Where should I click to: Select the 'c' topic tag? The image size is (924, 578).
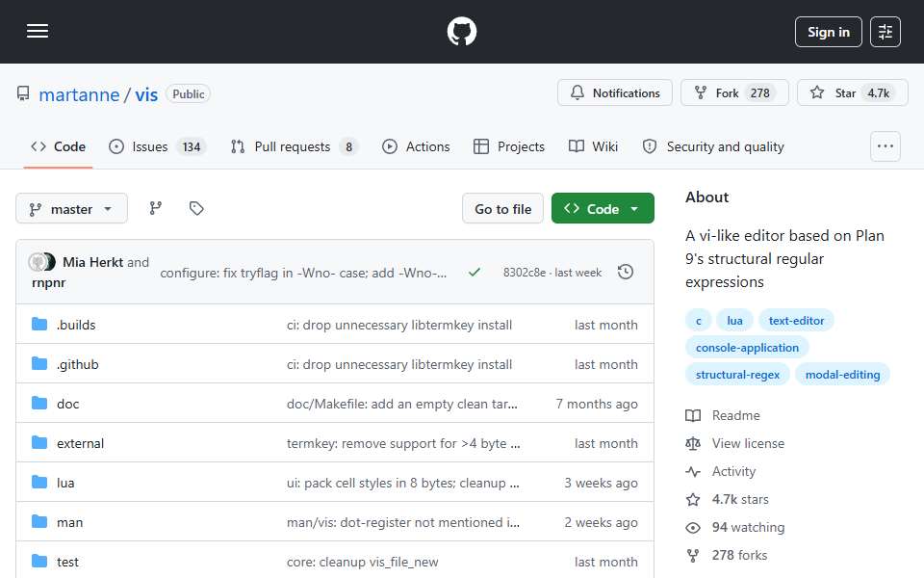[699, 320]
